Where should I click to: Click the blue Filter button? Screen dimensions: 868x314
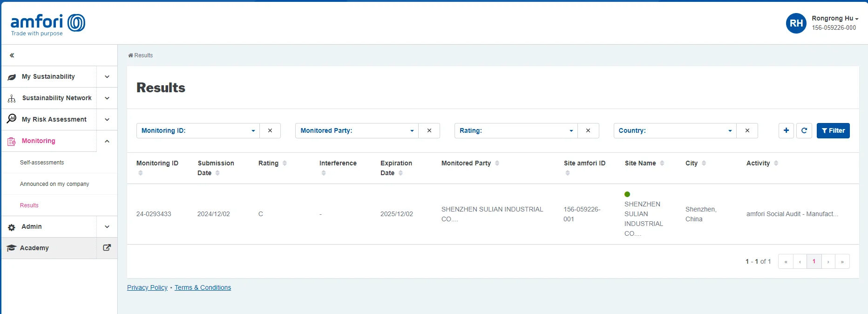tap(833, 130)
